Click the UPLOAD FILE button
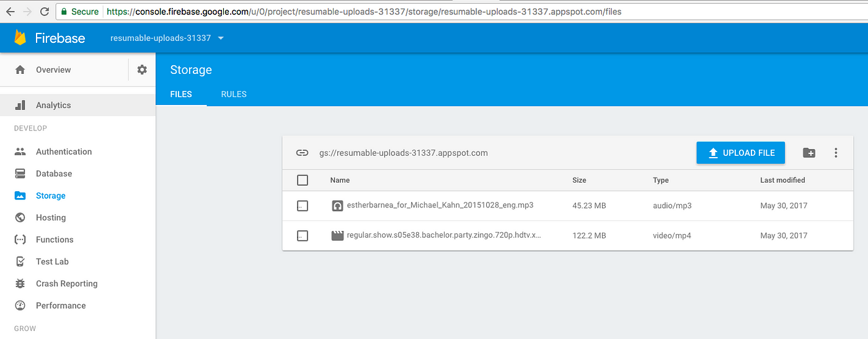 (740, 153)
